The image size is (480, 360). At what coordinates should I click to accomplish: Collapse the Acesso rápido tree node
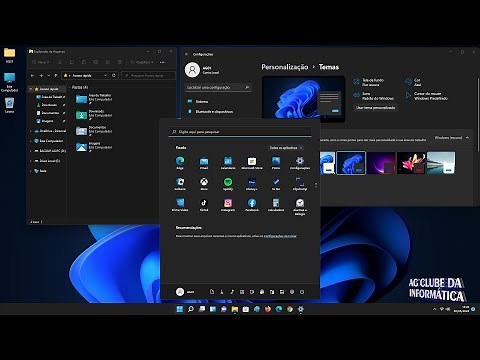(31, 89)
